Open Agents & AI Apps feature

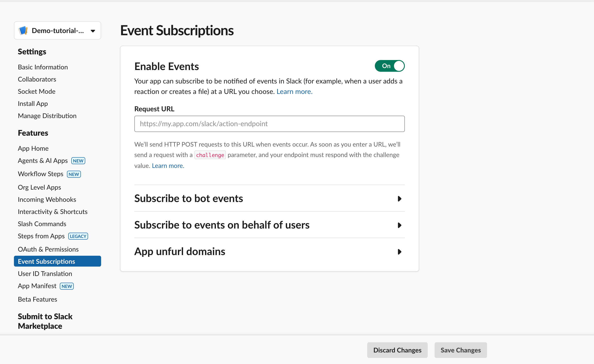(x=43, y=160)
